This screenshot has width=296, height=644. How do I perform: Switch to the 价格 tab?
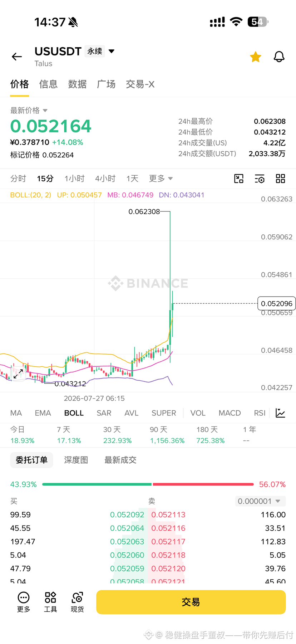(19, 84)
